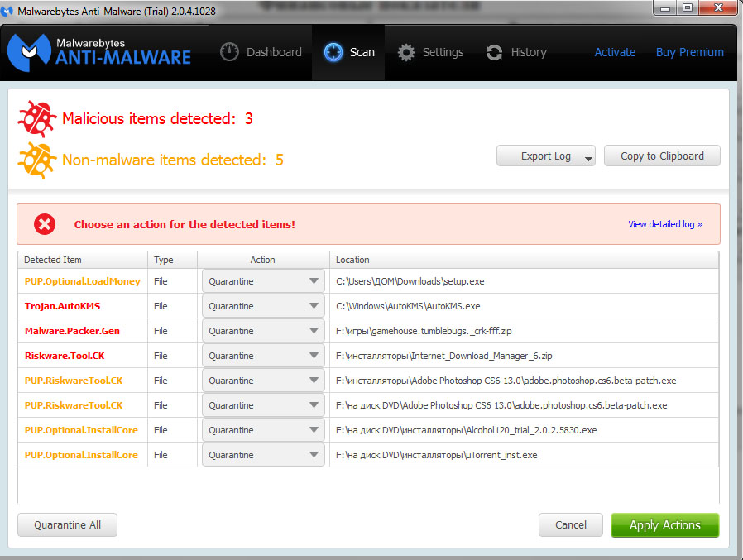Click the title bar Malwarebytes app icon
This screenshot has width=743, height=560.
click(x=7, y=11)
